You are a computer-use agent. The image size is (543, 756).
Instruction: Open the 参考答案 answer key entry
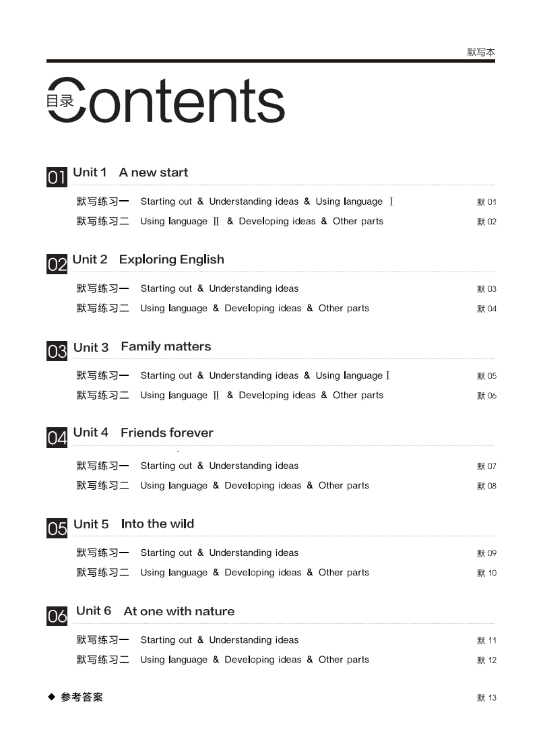point(82,697)
